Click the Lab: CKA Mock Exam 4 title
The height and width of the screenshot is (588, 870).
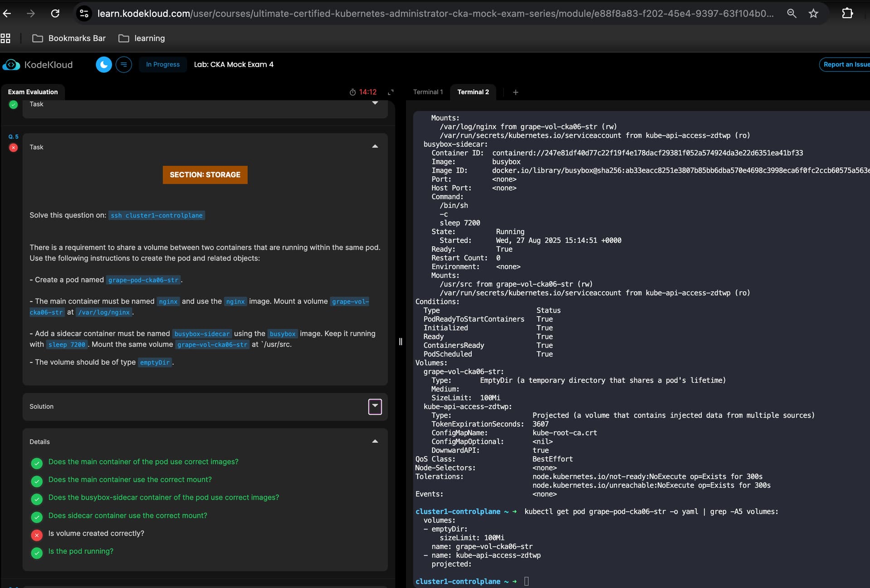click(x=234, y=64)
